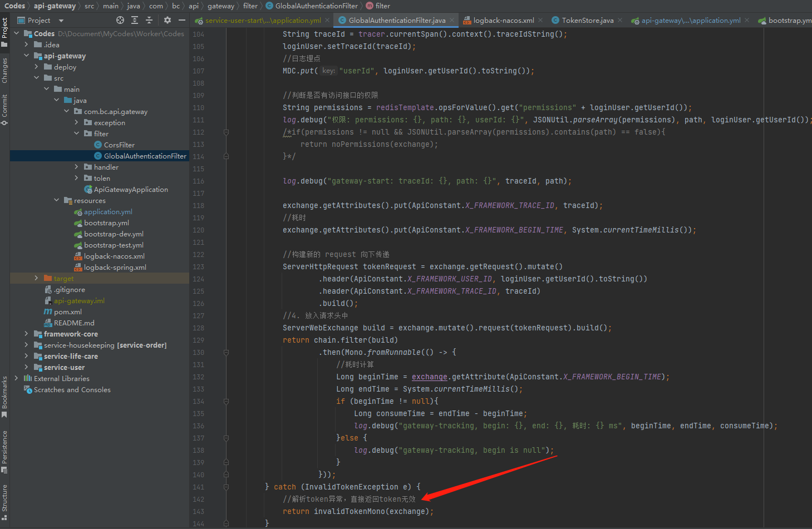Open the Commit tool window stripe
This screenshot has height=529, width=812.
tap(4, 109)
